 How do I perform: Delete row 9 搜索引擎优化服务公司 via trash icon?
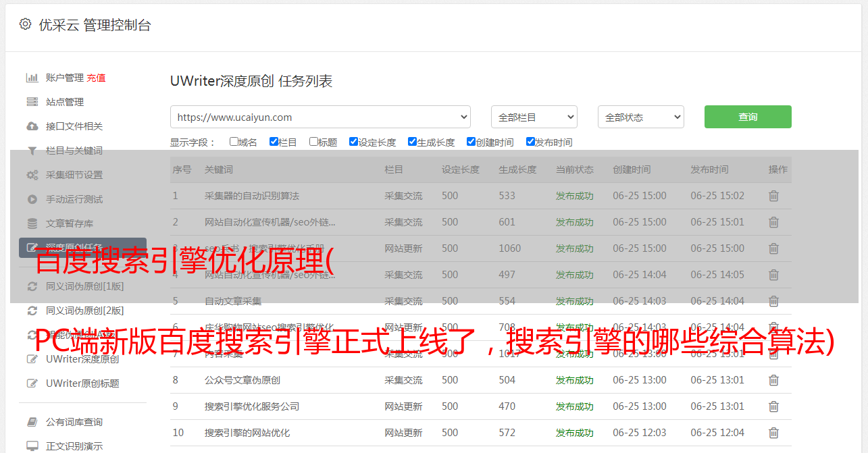773,406
